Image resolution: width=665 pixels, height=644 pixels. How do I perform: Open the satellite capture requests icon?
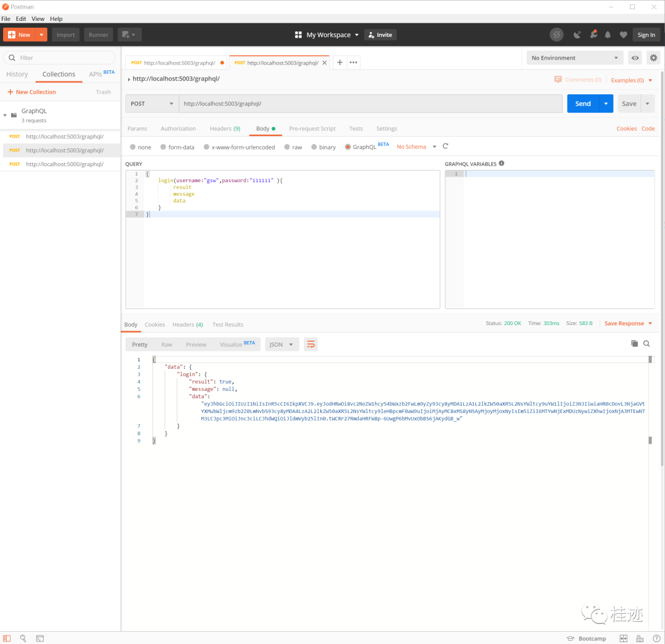pyautogui.click(x=577, y=34)
